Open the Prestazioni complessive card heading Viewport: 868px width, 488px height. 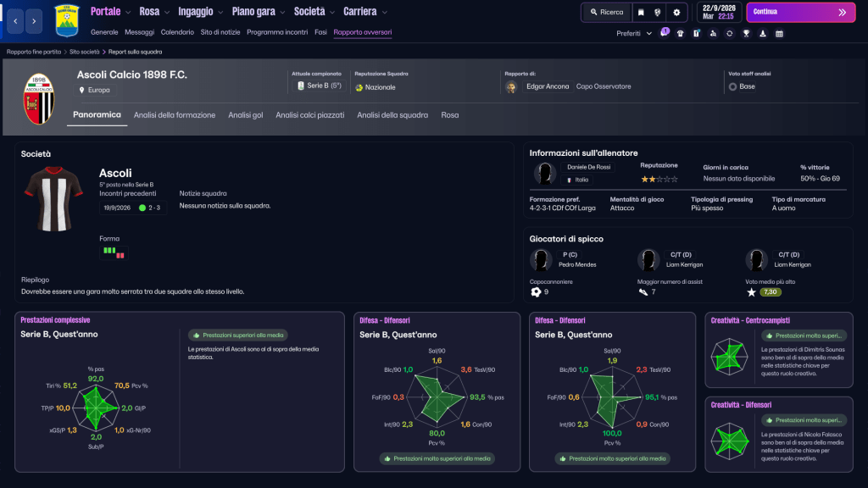click(55, 319)
